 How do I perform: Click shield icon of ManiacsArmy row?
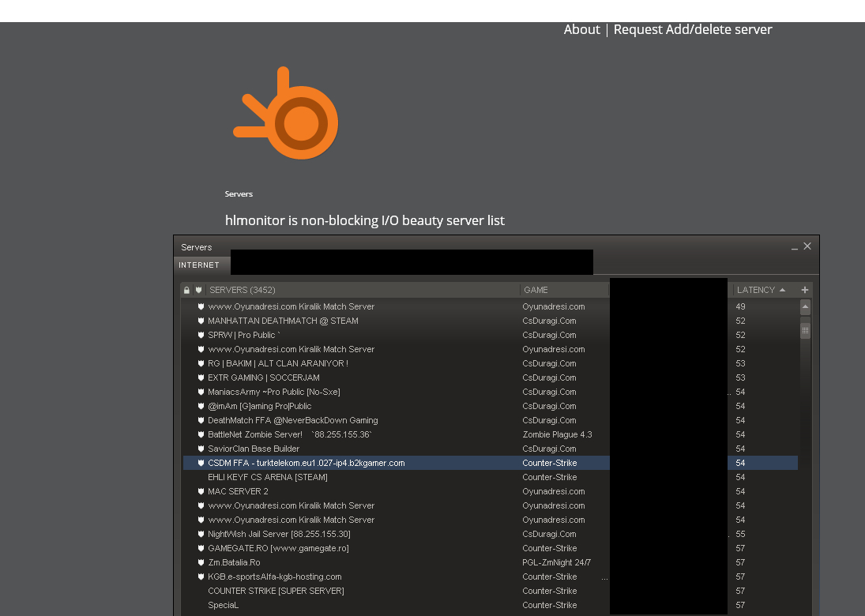point(201,392)
